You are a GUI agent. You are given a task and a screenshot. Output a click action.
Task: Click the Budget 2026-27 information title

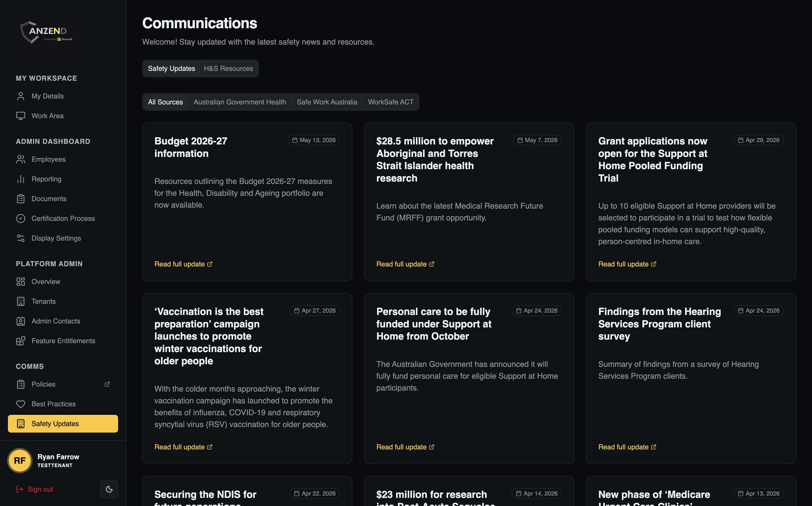click(x=191, y=147)
